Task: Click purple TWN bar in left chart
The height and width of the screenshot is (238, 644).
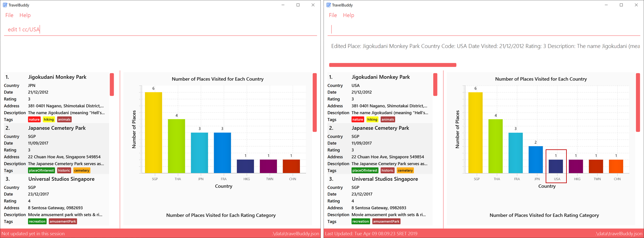Action: click(268, 166)
